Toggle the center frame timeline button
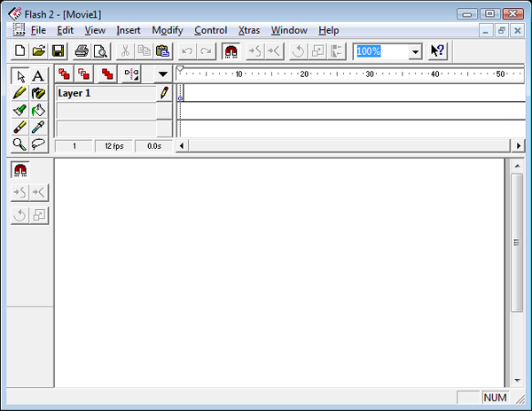 coord(131,74)
